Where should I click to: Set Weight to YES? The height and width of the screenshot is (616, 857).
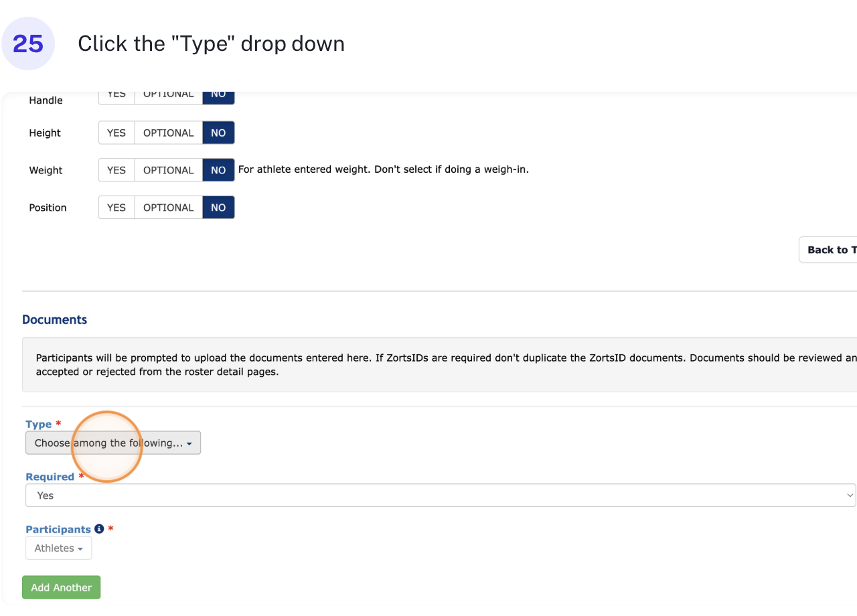116,170
